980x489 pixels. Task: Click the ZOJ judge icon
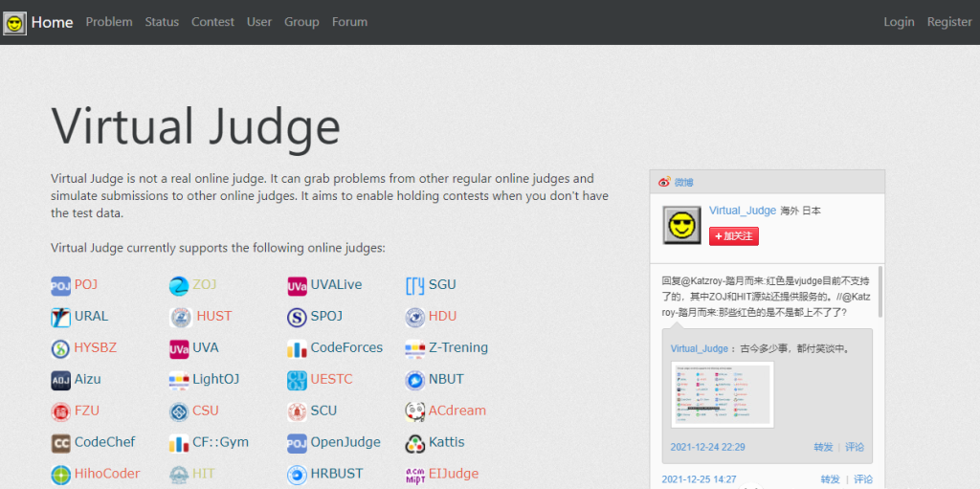coord(179,286)
